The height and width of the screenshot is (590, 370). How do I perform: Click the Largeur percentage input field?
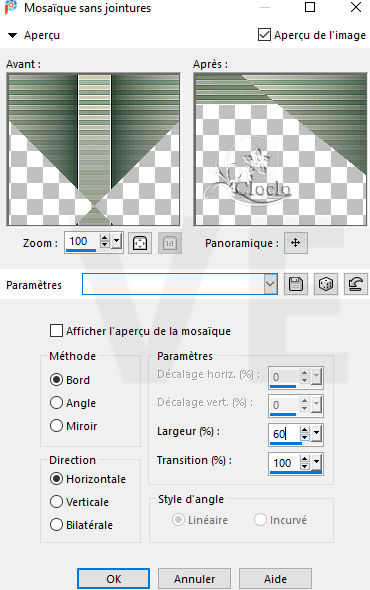(285, 434)
